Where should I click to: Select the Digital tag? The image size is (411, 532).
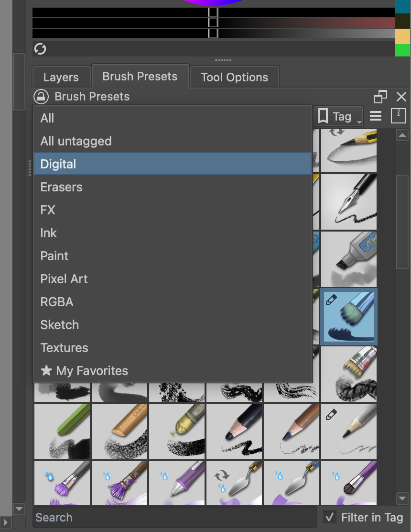[173, 164]
